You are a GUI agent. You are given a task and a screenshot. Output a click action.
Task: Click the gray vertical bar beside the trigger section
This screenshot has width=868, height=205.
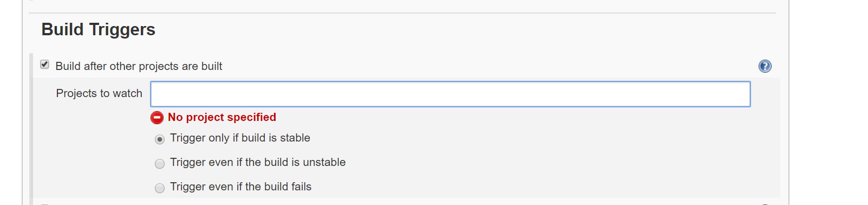point(31,129)
